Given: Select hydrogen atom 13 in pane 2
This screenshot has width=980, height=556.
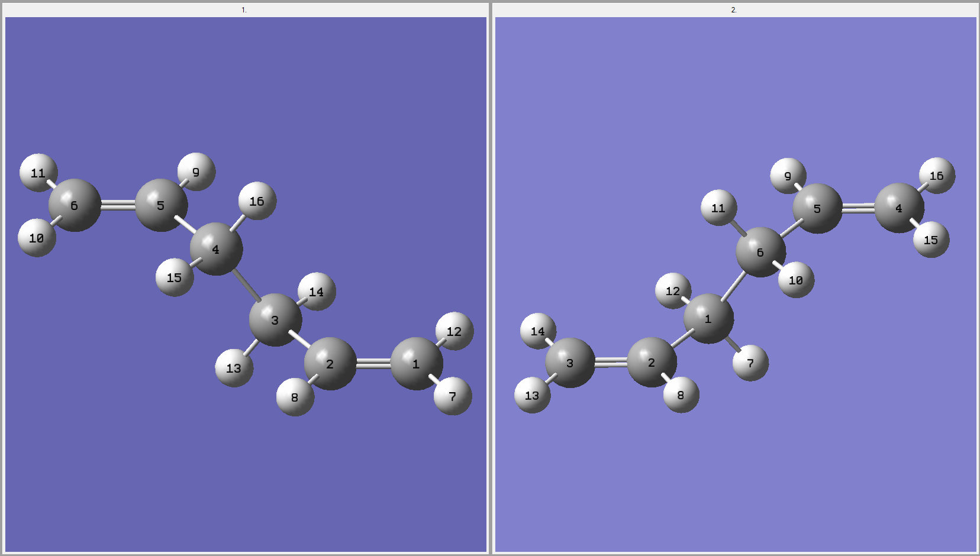Looking at the screenshot, I should click(x=533, y=395).
